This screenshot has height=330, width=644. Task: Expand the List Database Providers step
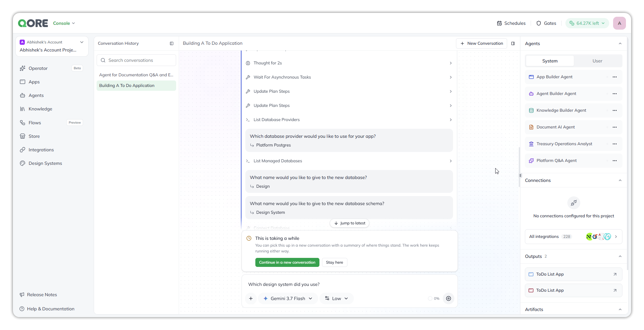pyautogui.click(x=349, y=120)
